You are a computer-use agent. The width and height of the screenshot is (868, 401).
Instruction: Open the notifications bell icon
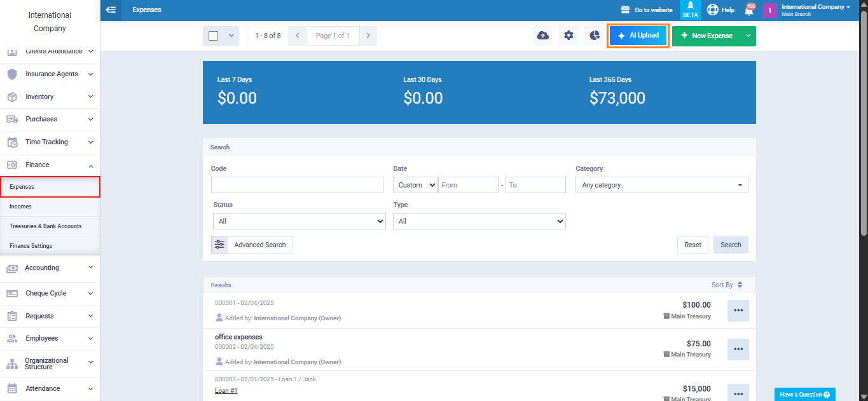[749, 10]
